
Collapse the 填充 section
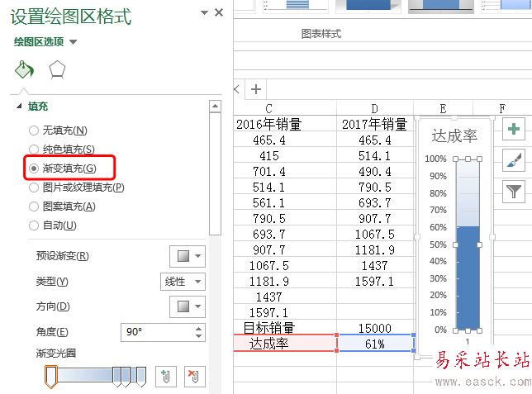(x=19, y=107)
